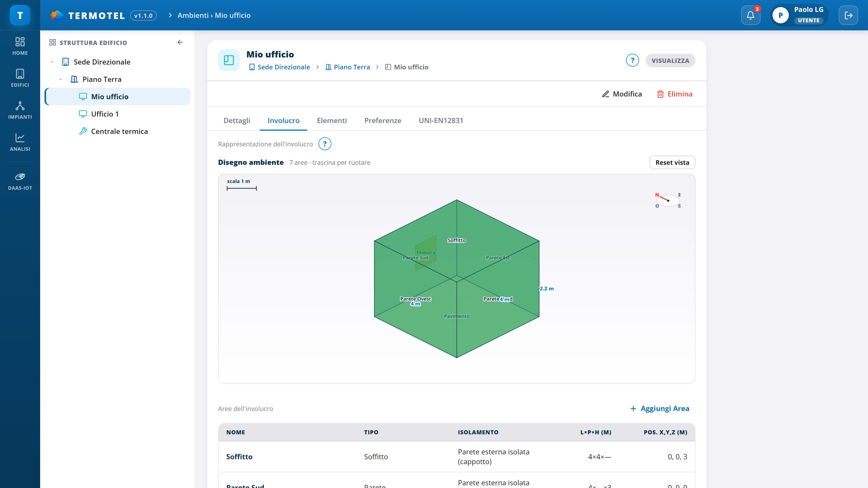Open the notifications bell
The image size is (868, 488).
(x=750, y=15)
